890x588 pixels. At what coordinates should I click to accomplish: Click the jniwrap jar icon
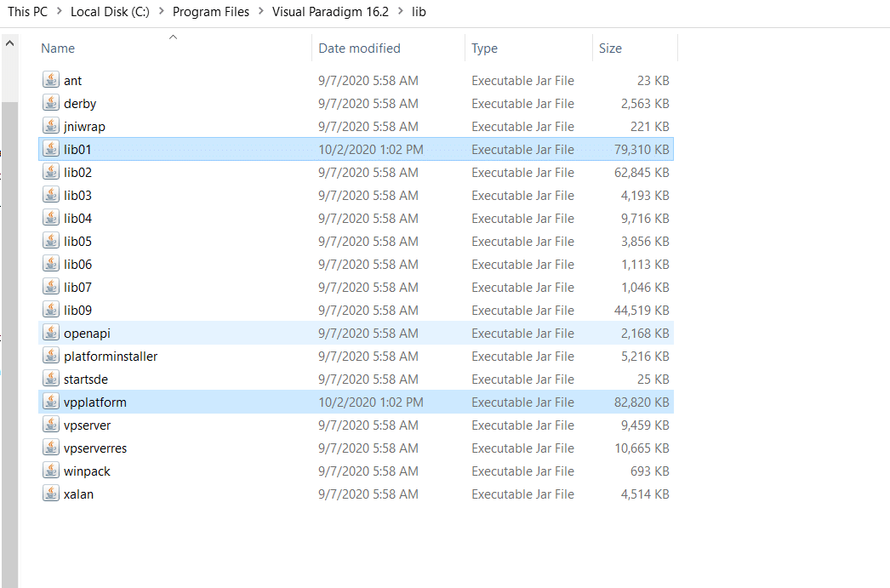point(51,126)
